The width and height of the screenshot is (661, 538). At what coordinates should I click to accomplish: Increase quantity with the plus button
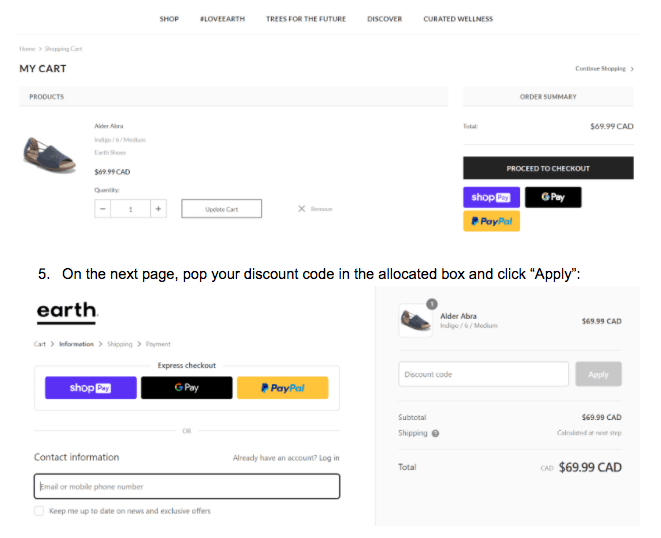pos(158,209)
